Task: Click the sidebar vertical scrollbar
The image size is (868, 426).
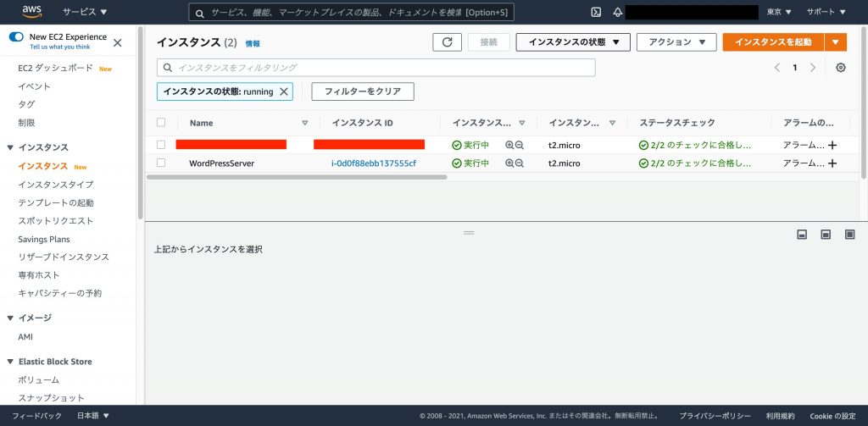Action: [x=140, y=122]
